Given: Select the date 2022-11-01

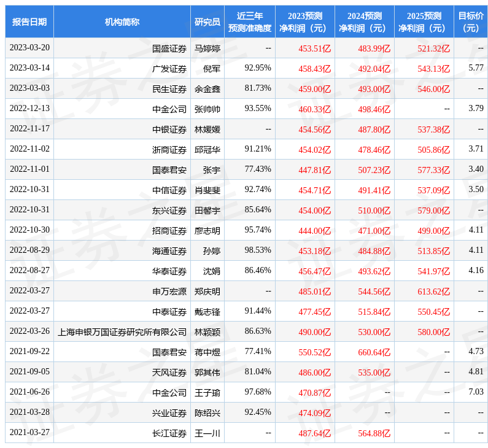Looking at the screenshot, I should tap(29, 169).
